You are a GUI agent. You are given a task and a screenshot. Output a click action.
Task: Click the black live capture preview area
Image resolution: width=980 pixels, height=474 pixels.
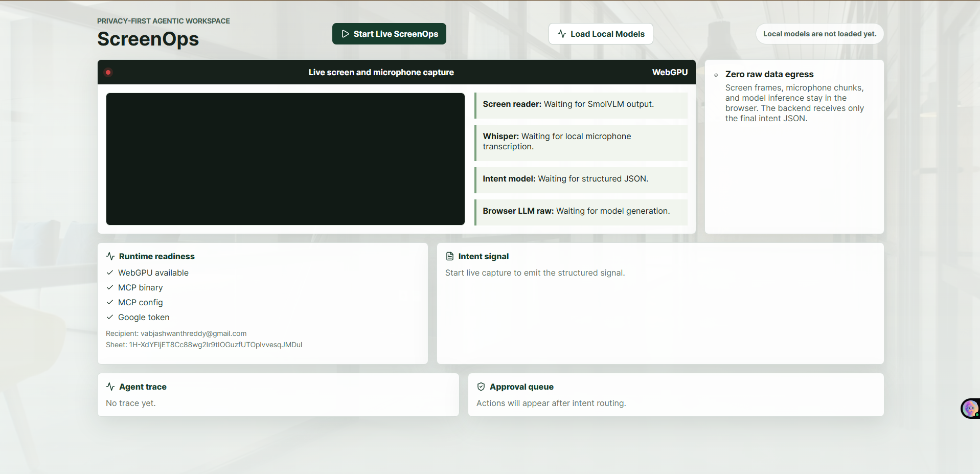point(285,159)
